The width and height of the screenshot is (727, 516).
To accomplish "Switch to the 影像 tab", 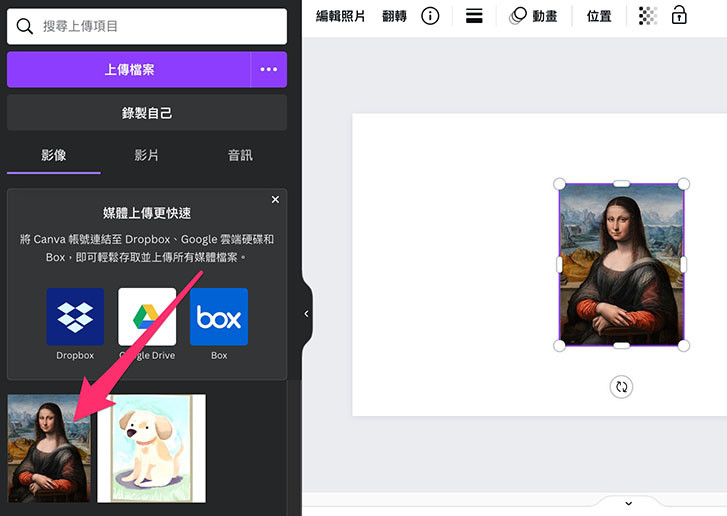I will (x=54, y=155).
